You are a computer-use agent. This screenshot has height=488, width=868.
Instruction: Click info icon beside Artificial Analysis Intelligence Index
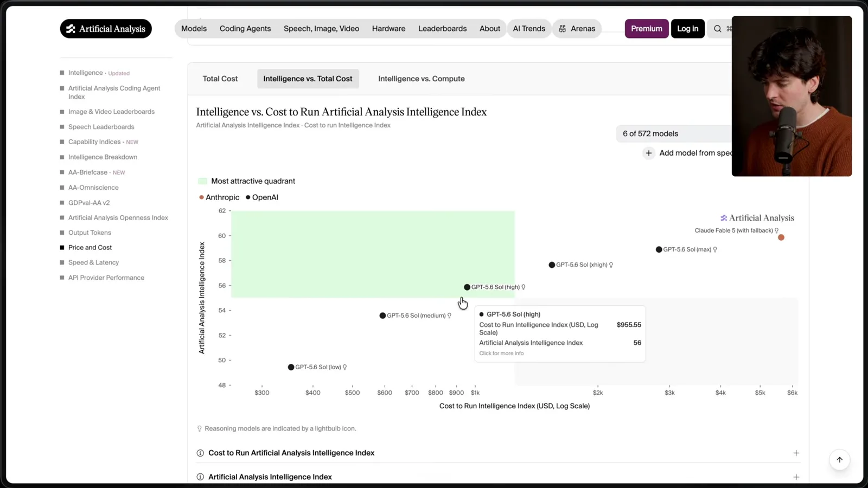tap(200, 477)
